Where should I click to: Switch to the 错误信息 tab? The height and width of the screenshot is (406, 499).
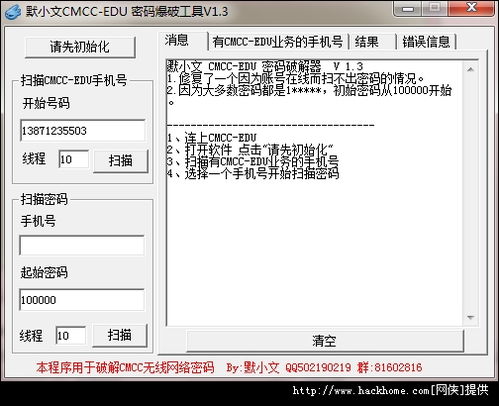tap(426, 42)
